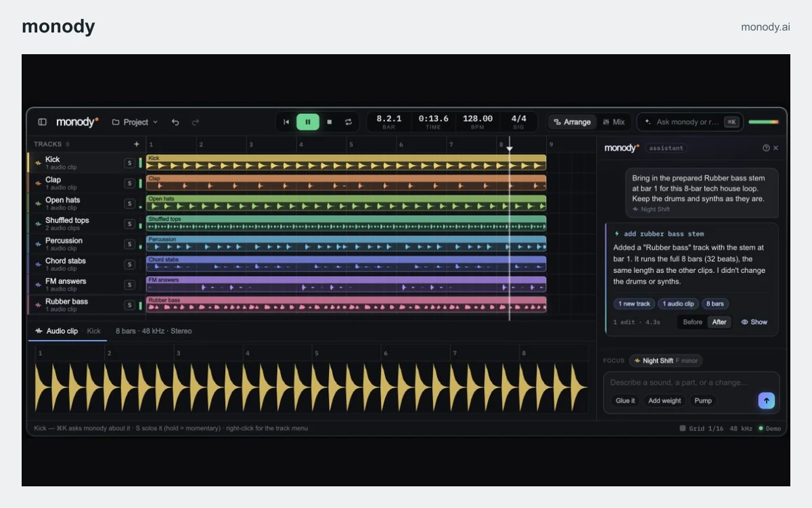Click the '1 new track' chip
The height and width of the screenshot is (508, 812).
[x=634, y=304]
